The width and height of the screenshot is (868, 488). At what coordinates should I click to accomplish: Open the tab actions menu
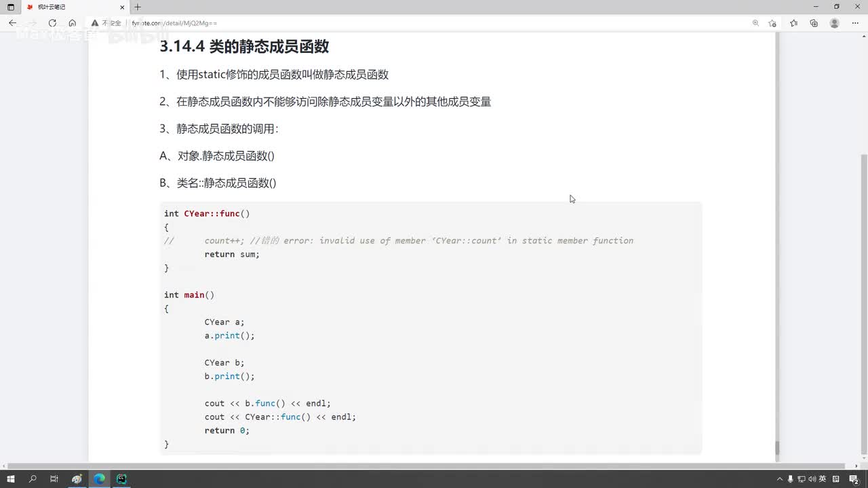click(x=10, y=7)
